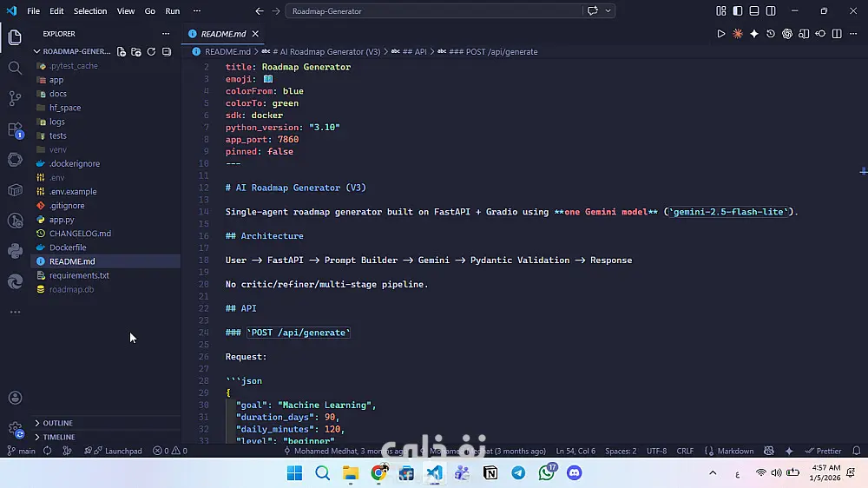
Task: Click the orange Claude starburst icon
Action: [737, 34]
